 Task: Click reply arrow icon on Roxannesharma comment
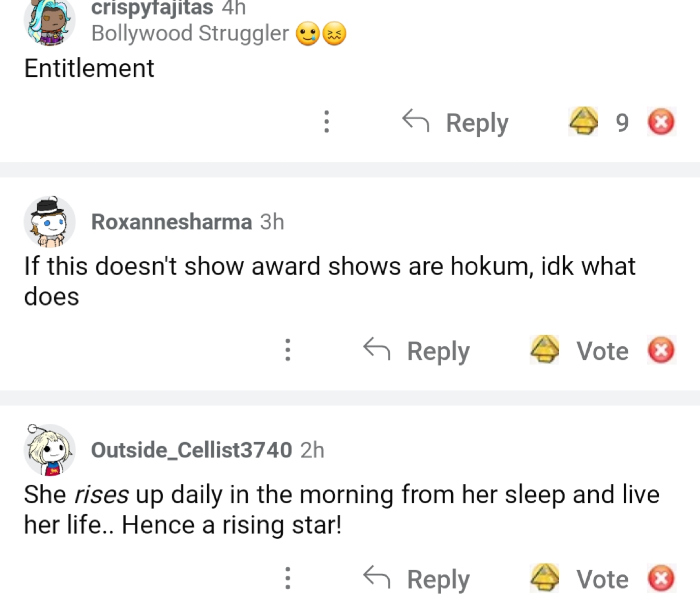377,350
